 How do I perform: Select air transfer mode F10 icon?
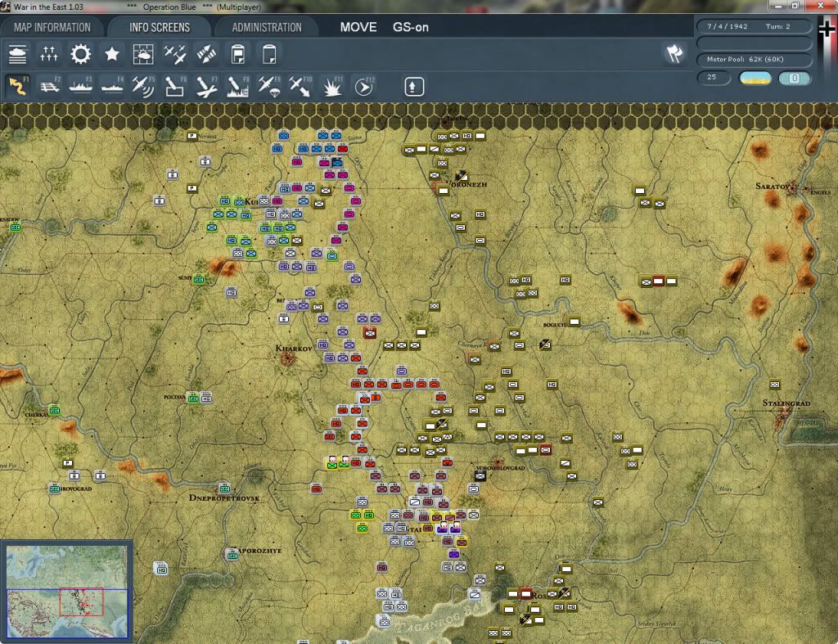click(x=300, y=87)
